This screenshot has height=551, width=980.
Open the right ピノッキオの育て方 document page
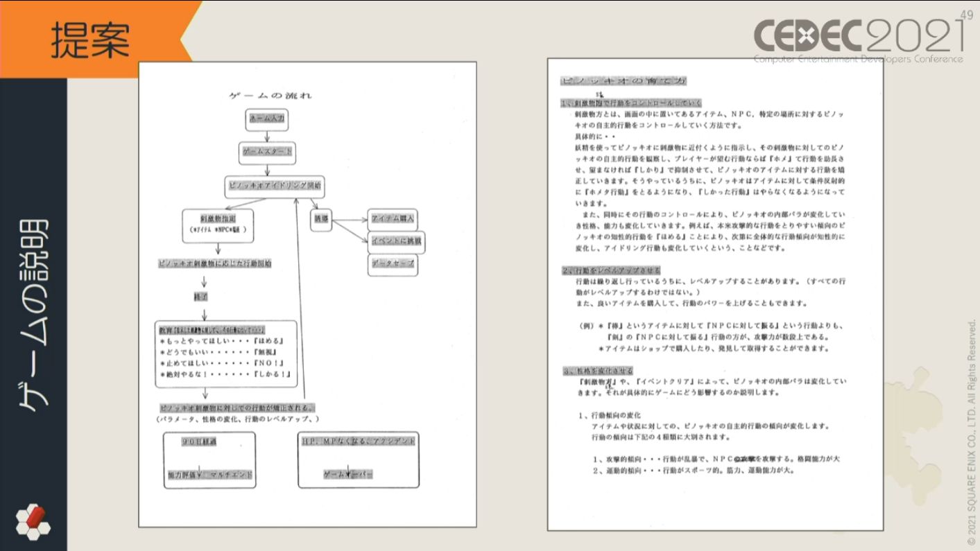pyautogui.click(x=715, y=295)
